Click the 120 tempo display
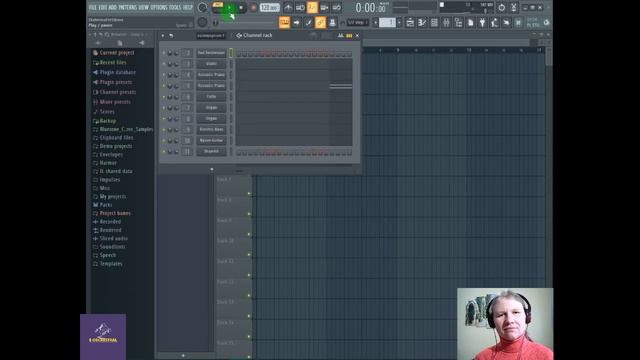Image resolution: width=640 pixels, height=360 pixels. pyautogui.click(x=269, y=7)
